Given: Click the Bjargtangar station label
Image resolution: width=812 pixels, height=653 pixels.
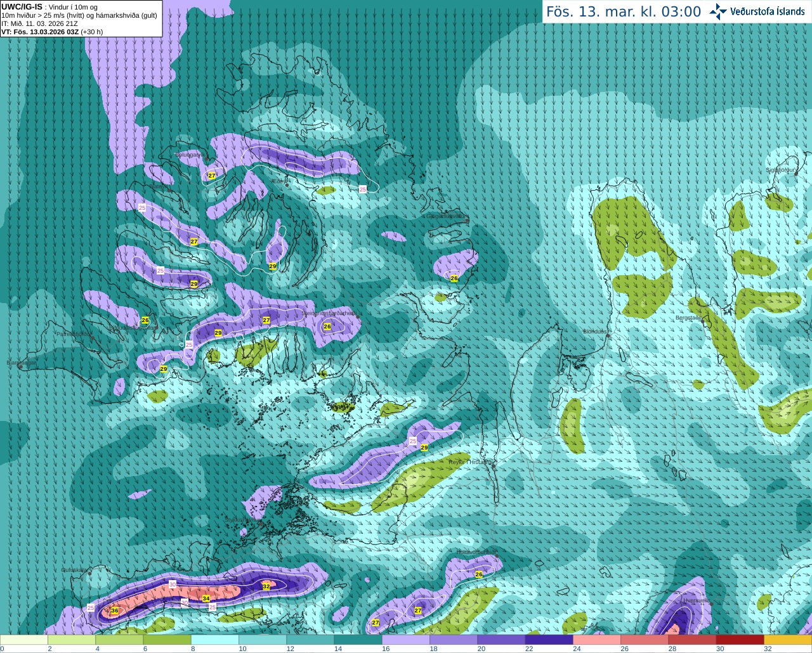Looking at the screenshot, I should [x=22, y=363].
